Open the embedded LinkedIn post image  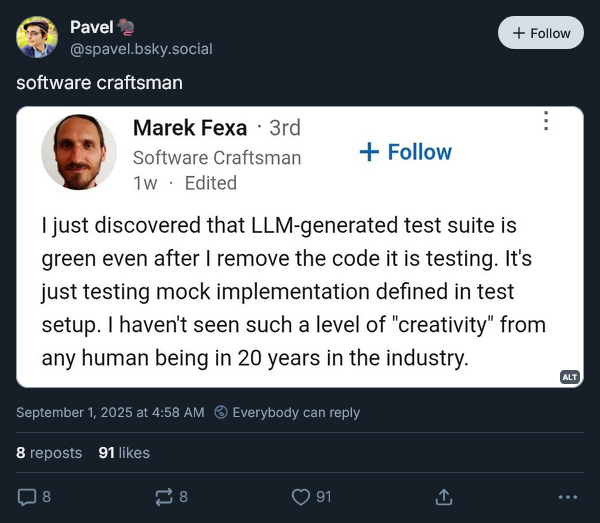[300, 290]
